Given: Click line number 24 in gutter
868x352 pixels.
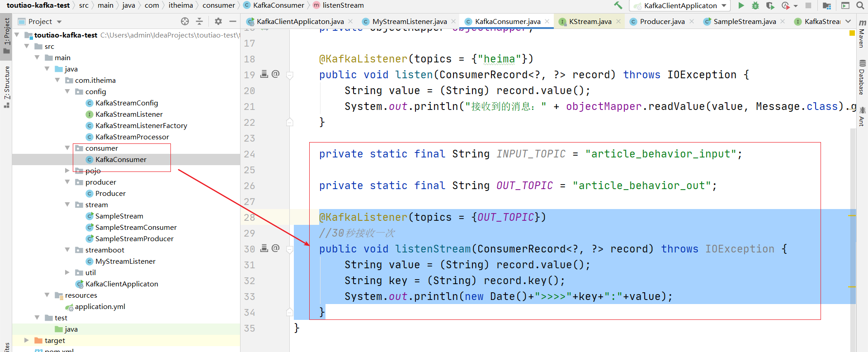Looking at the screenshot, I should coord(250,154).
